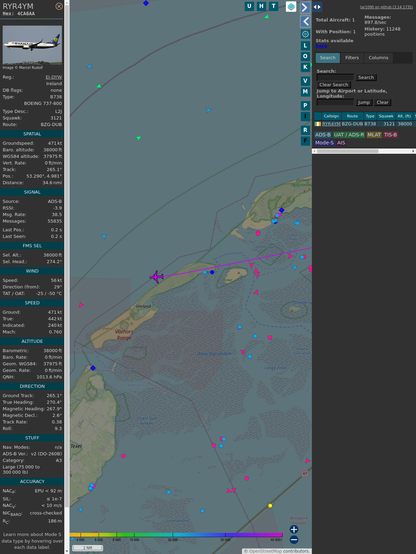Image resolution: width=416 pixels, height=554 pixels.
Task: Close the RYR4YM selected aircraft panel
Action: (59, 6)
